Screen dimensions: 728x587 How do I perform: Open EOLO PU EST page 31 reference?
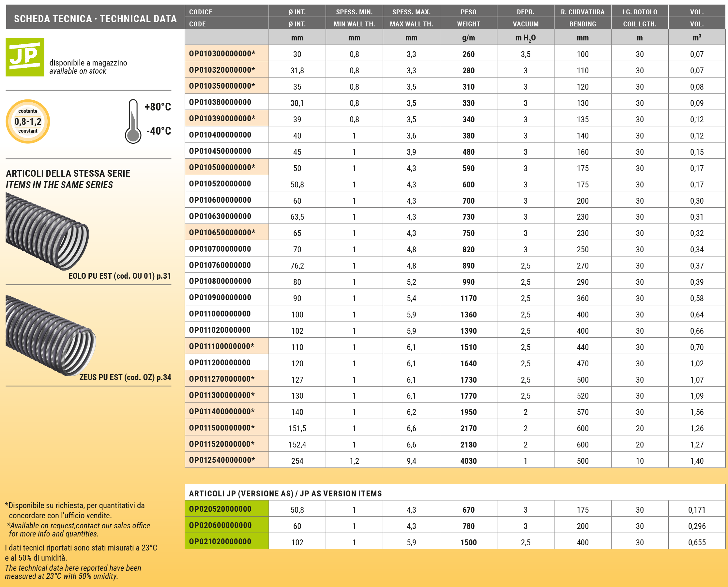pyautogui.click(x=119, y=276)
